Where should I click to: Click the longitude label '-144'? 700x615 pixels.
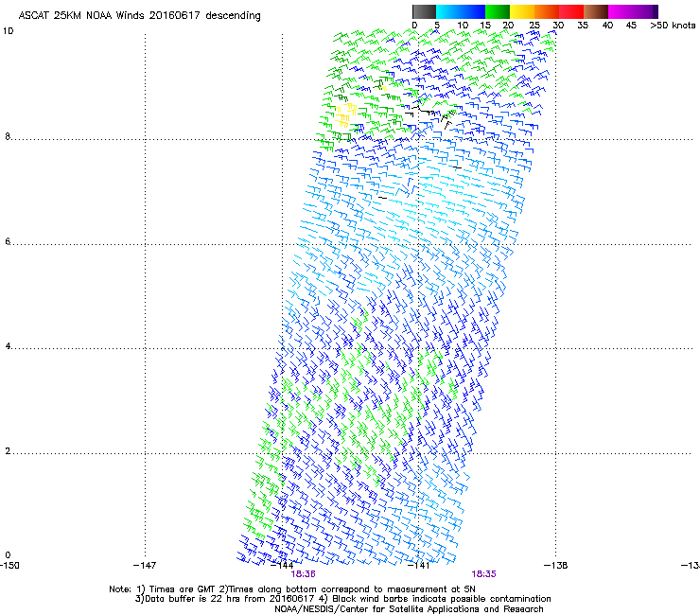(x=282, y=566)
